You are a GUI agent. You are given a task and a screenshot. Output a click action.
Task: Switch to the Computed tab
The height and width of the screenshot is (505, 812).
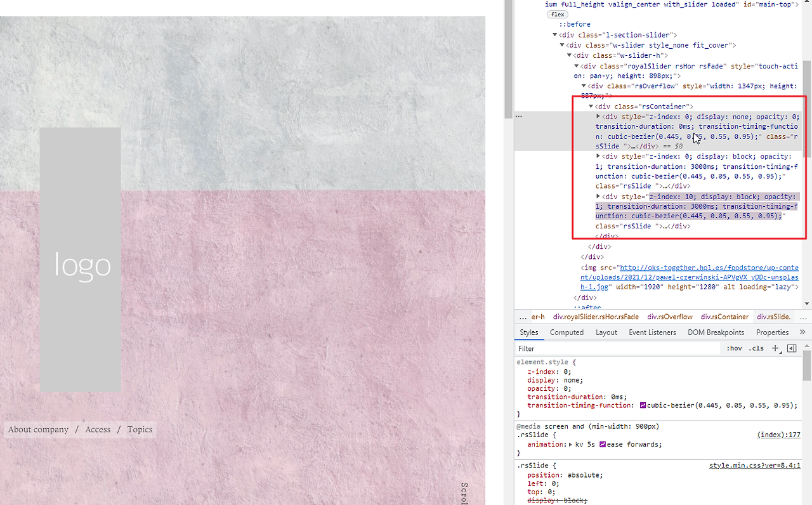point(566,332)
